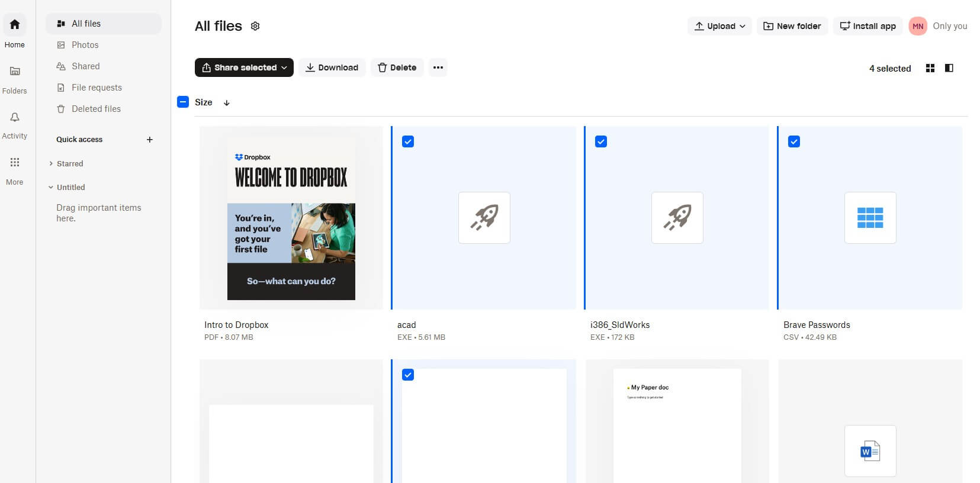Uncheck the acad file checkbox
Image resolution: width=980 pixels, height=483 pixels.
408,141
